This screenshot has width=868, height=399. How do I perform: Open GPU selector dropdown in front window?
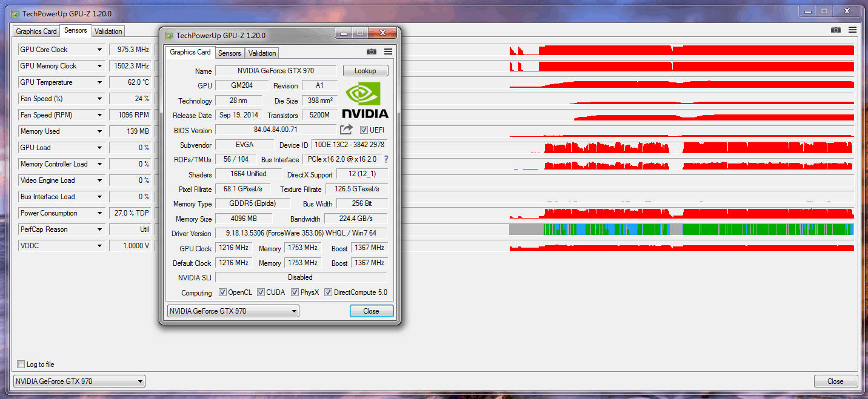click(233, 311)
